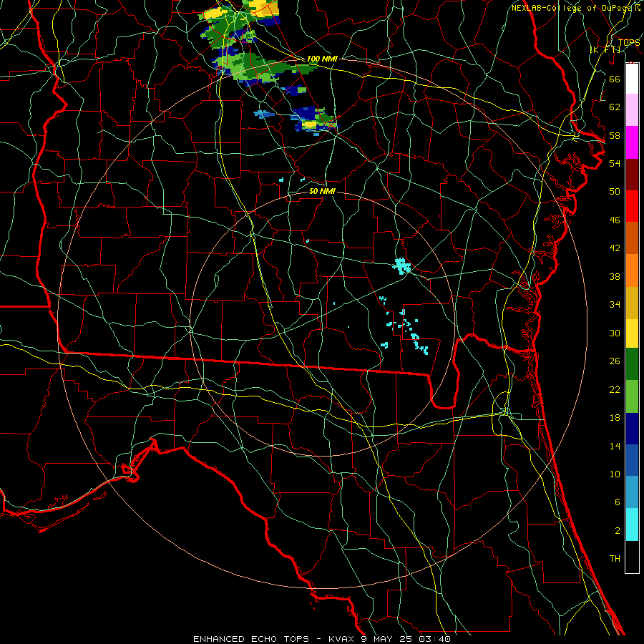644x644 pixels.
Task: Click the bright yellow legend swatch
Action: (x=632, y=333)
